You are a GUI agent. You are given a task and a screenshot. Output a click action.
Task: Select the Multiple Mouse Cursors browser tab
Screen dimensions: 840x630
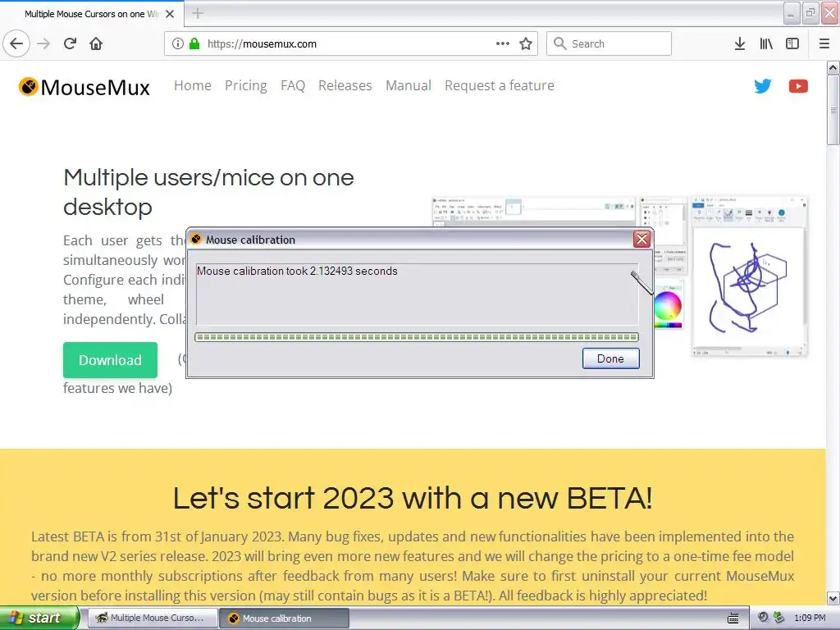tap(91, 14)
